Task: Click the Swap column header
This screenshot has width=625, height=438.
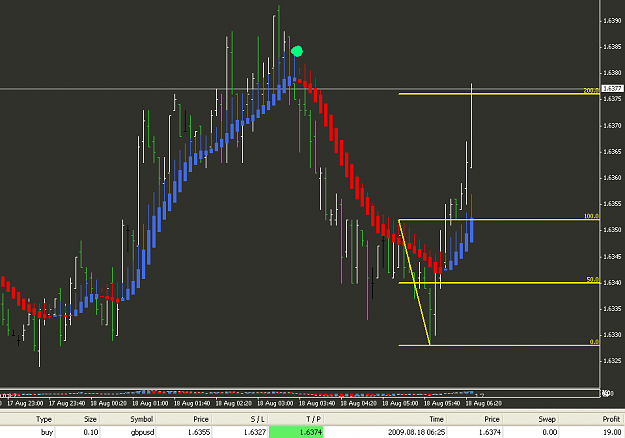Action: pos(547,419)
